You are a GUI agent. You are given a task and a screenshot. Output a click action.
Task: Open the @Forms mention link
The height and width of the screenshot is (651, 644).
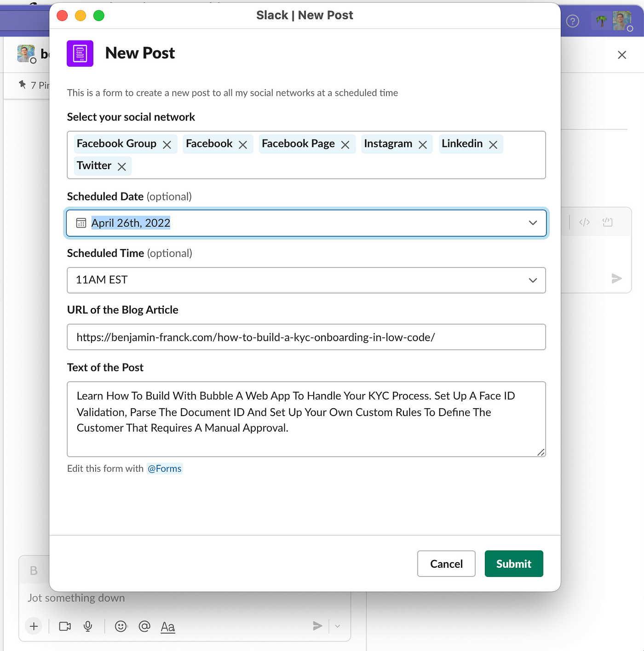165,468
